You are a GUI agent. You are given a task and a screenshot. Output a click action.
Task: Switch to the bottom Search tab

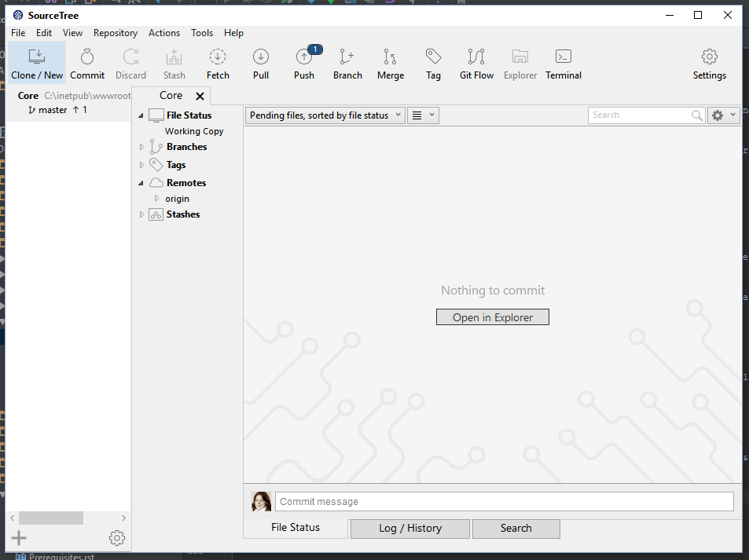pos(516,529)
